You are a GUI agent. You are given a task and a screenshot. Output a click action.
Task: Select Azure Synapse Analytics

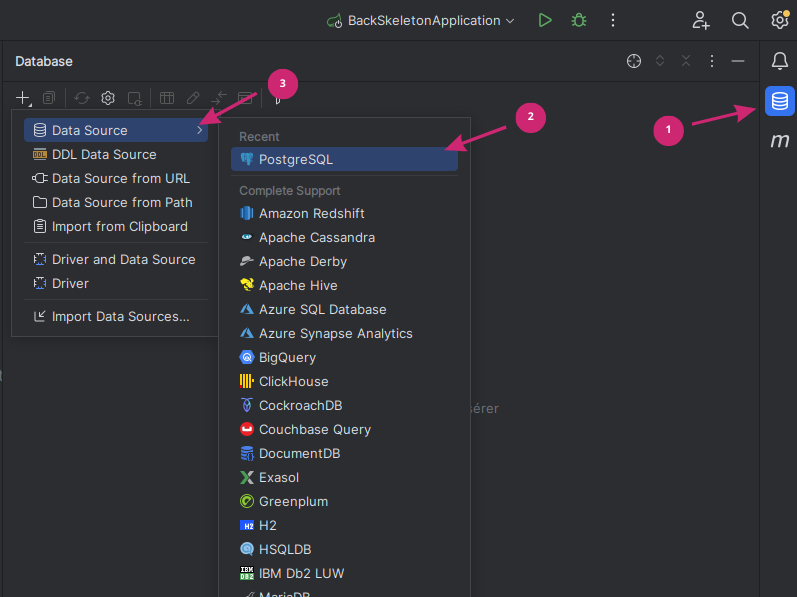point(344,333)
